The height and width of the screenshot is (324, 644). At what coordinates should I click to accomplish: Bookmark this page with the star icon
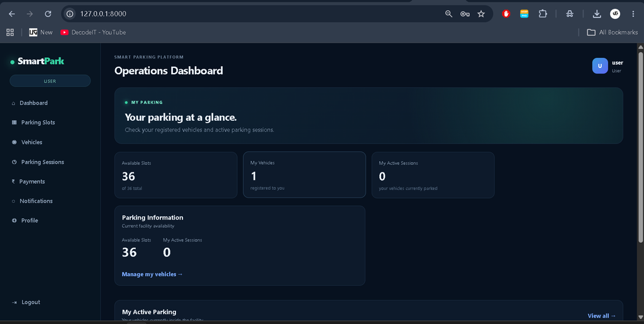(x=481, y=14)
